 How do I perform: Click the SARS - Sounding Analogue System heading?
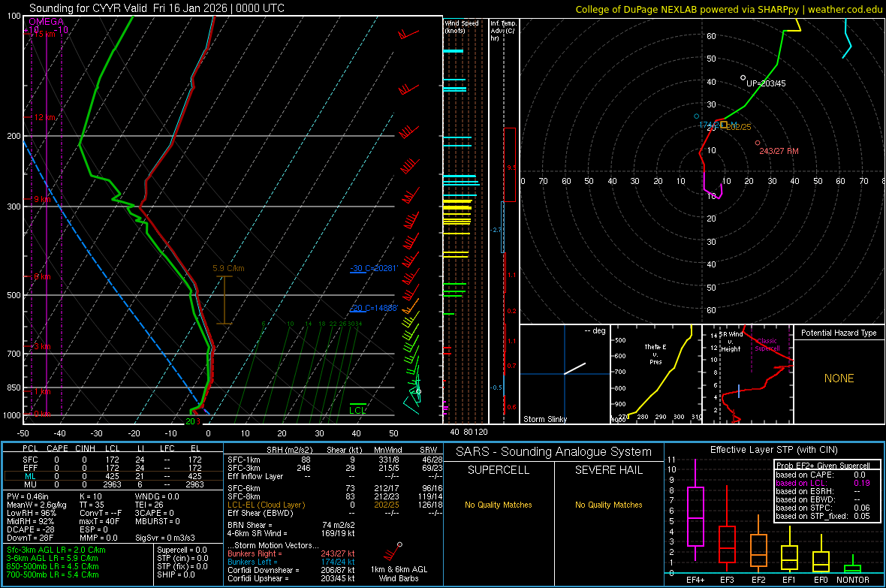tap(554, 452)
